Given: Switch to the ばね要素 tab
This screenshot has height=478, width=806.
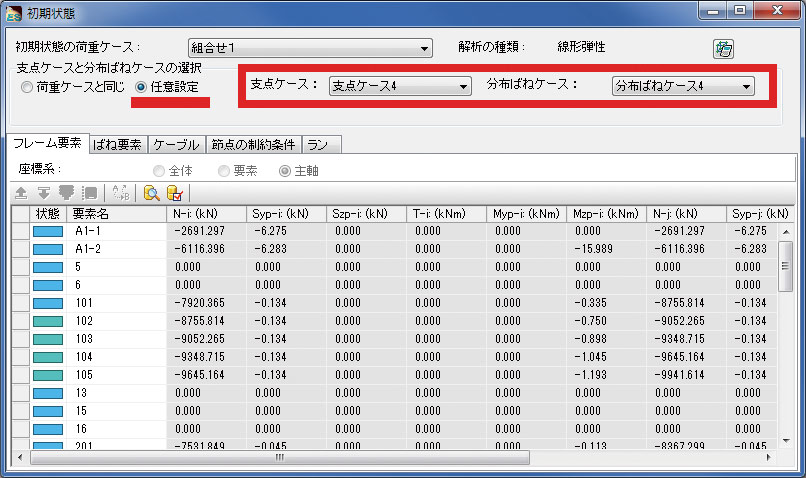Looking at the screenshot, I should tap(118, 145).
